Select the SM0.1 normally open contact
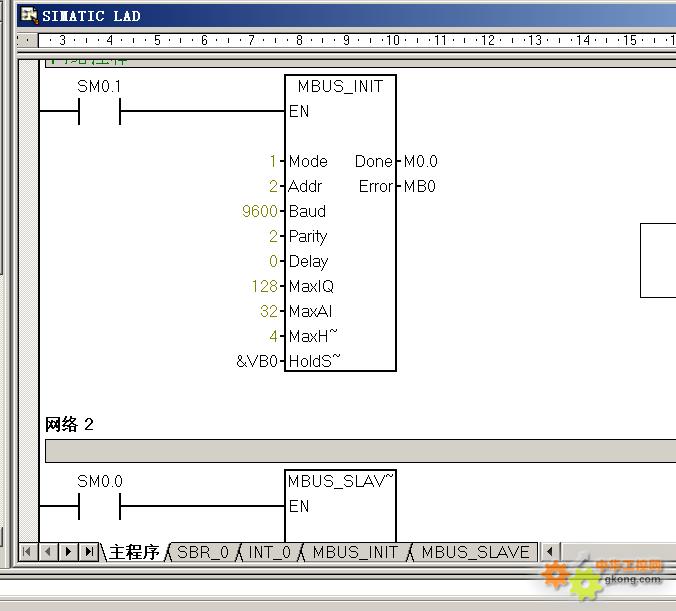The width and height of the screenshot is (676, 611). click(x=99, y=111)
